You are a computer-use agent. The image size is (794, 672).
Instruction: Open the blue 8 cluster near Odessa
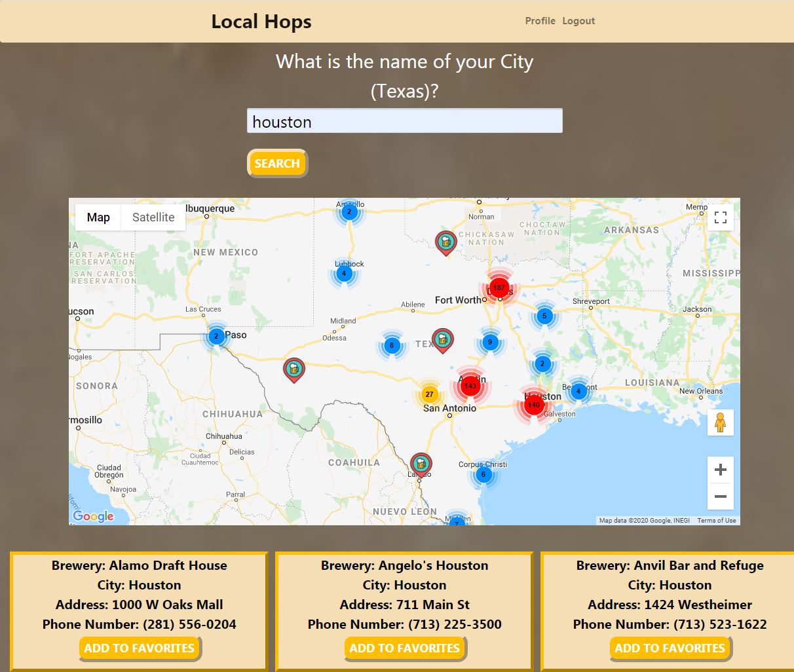392,345
